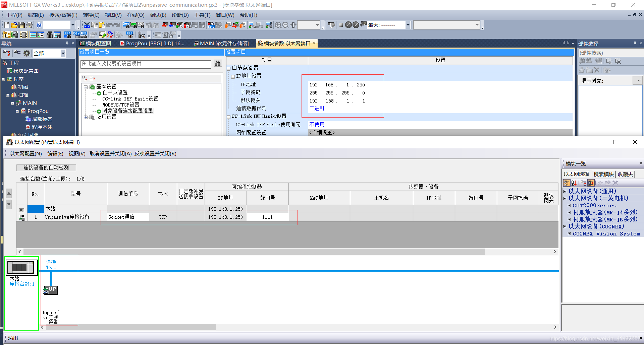Open the 全部 filter dropdown in navigation

point(63,53)
